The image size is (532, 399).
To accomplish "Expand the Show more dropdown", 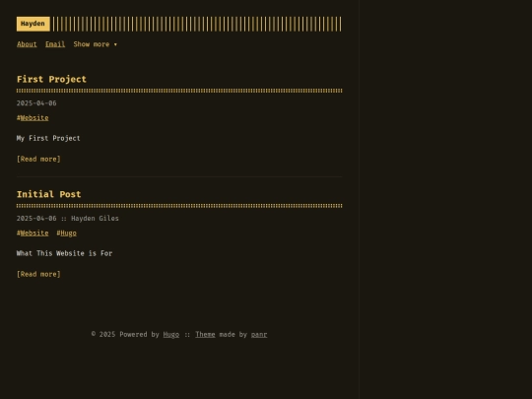I will [x=96, y=44].
